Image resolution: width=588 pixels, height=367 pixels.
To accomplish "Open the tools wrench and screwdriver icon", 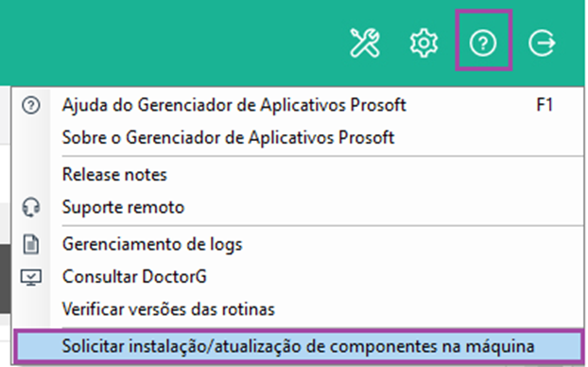I will [x=365, y=44].
